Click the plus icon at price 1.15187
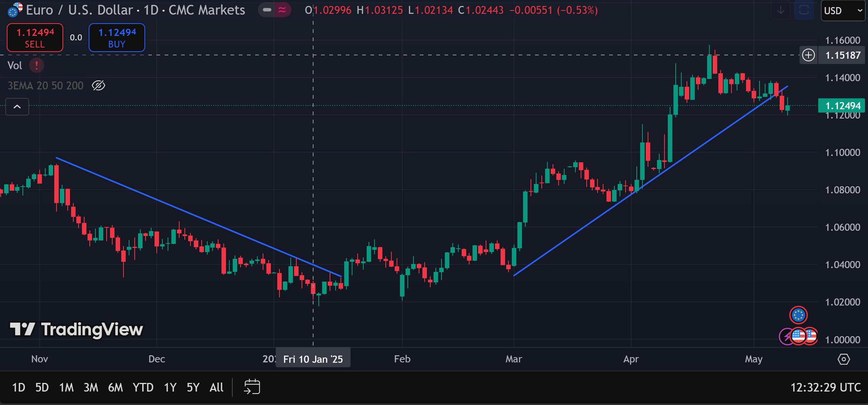 click(x=809, y=55)
